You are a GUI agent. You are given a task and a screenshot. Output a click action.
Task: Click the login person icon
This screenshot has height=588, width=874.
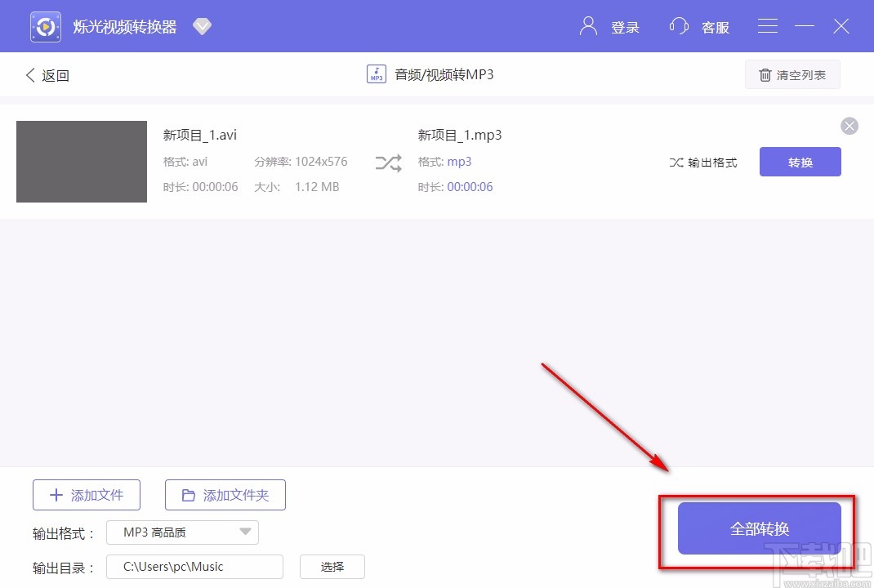tap(587, 25)
